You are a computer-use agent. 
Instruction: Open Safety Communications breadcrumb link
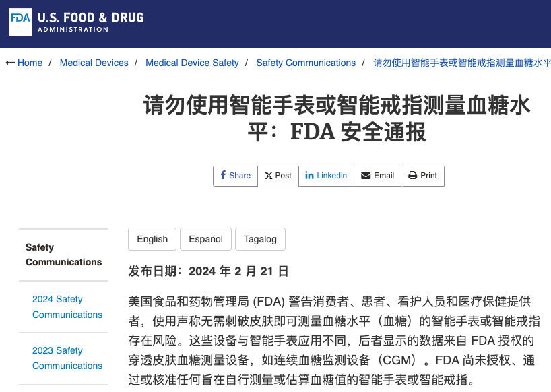click(x=306, y=63)
